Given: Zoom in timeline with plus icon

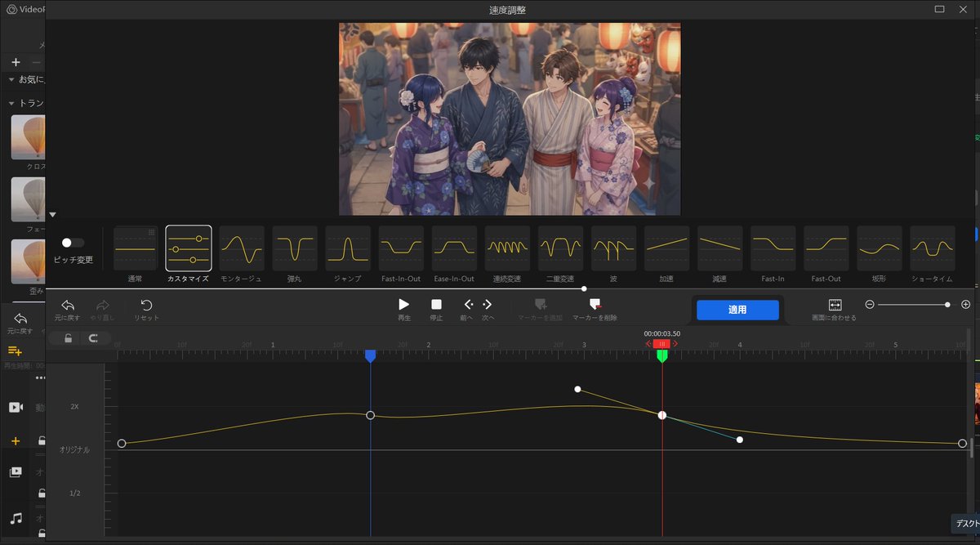Looking at the screenshot, I should pos(966,305).
